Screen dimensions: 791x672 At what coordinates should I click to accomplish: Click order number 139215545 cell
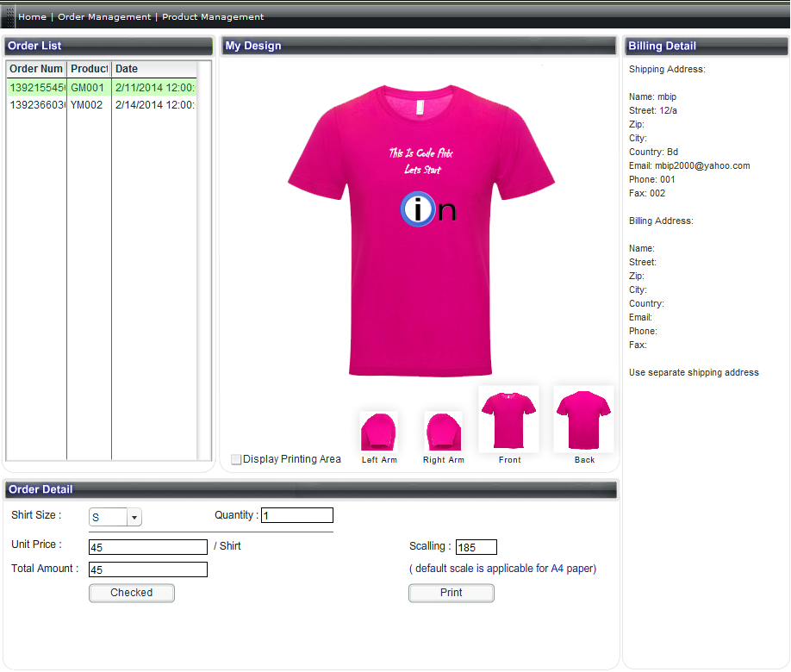point(37,87)
